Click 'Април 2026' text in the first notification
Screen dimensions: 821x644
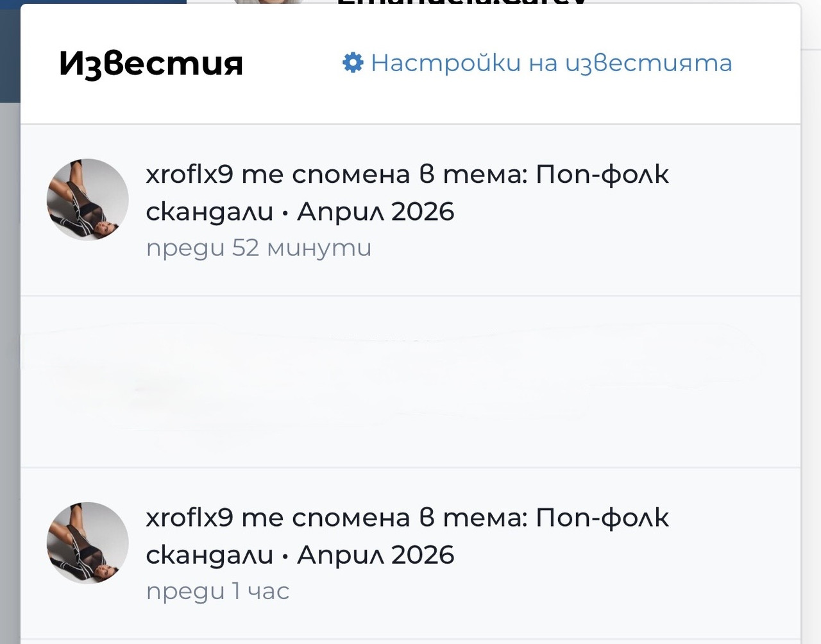click(x=376, y=212)
